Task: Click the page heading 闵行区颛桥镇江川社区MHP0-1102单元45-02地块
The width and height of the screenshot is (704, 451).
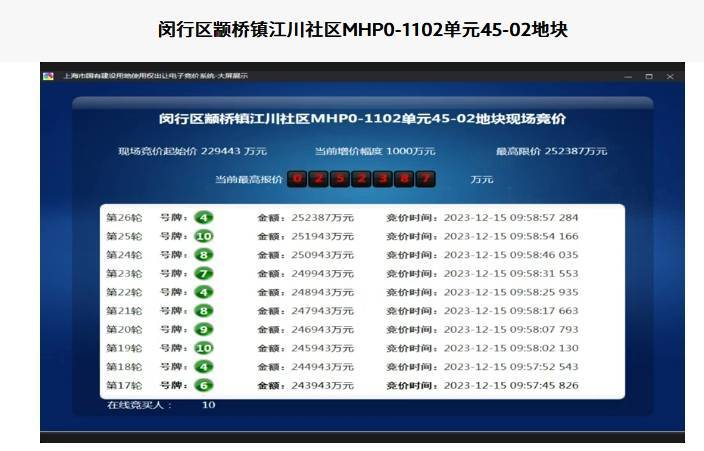Action: click(363, 30)
